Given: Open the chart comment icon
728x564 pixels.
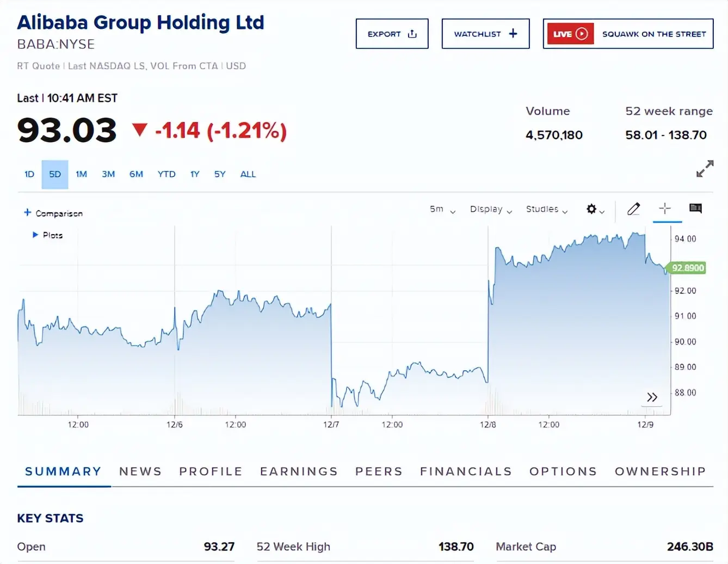Looking at the screenshot, I should (x=695, y=209).
